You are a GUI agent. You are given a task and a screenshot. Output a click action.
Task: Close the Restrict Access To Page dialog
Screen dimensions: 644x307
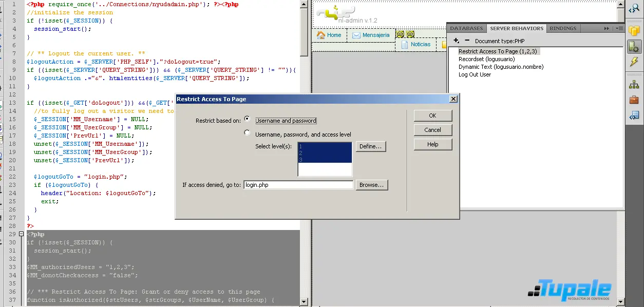coord(453,99)
